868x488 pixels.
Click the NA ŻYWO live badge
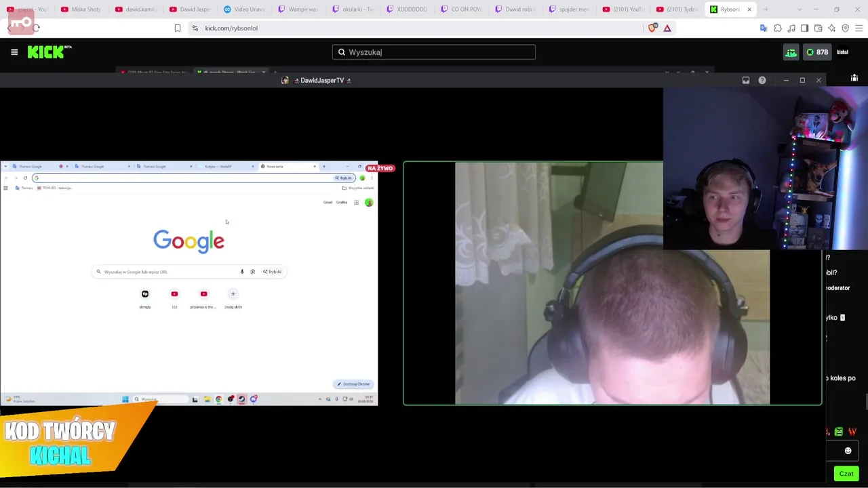point(380,169)
